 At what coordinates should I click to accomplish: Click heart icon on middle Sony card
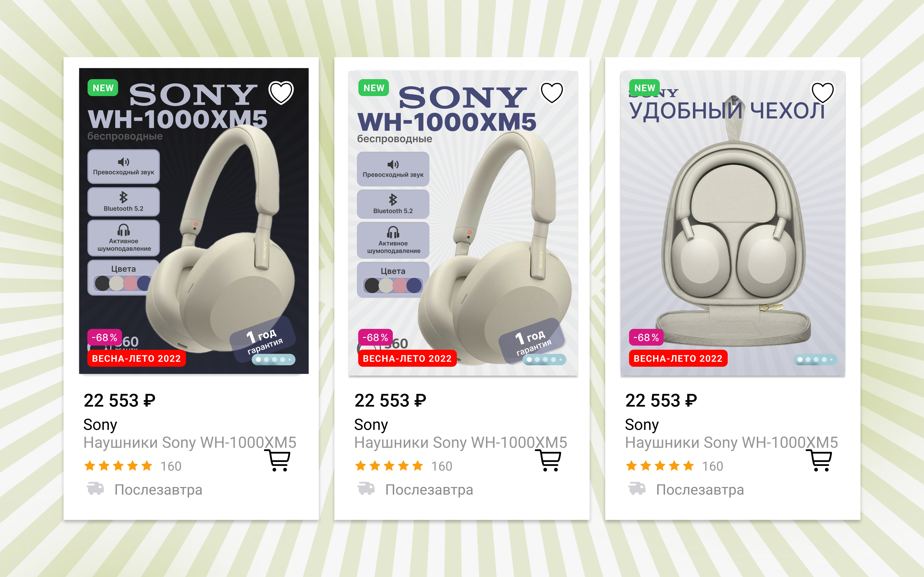[552, 93]
